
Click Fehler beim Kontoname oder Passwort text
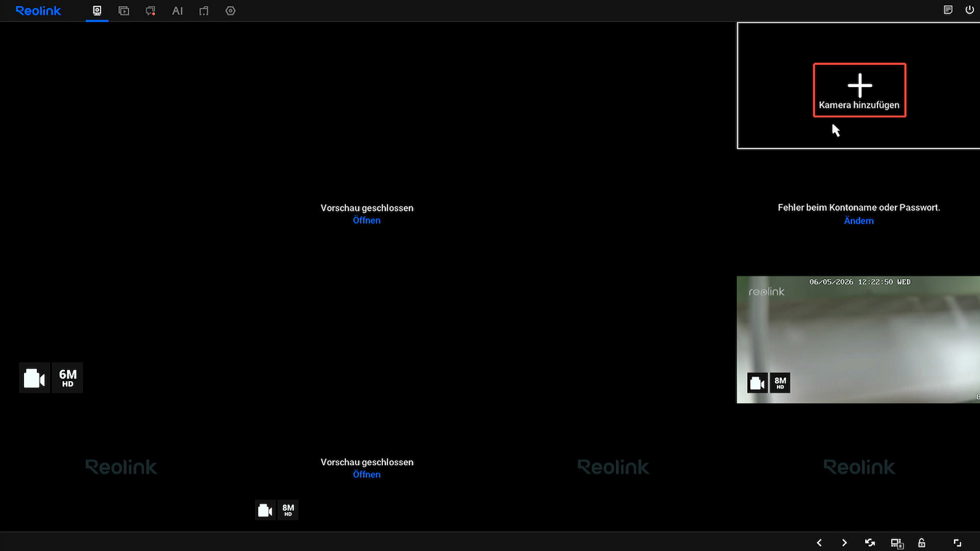coord(859,208)
